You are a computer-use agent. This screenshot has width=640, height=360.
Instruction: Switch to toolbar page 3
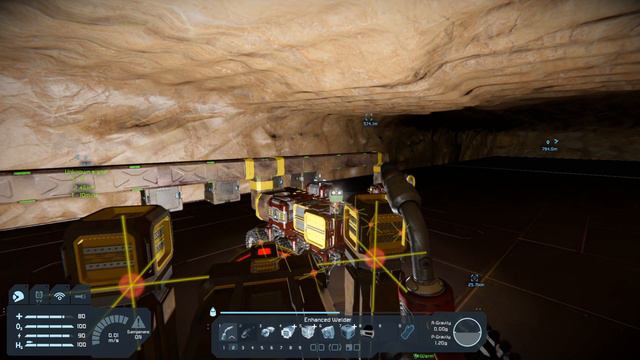point(243,347)
